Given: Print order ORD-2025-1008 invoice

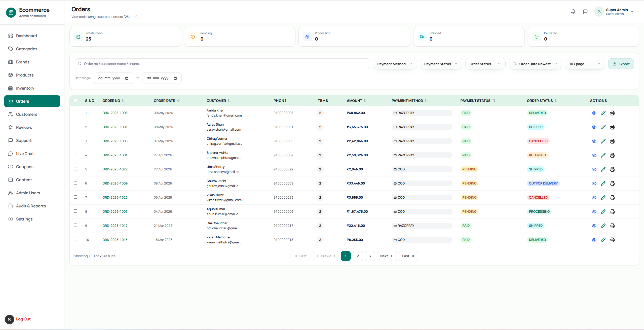Looking at the screenshot, I should [x=612, y=113].
